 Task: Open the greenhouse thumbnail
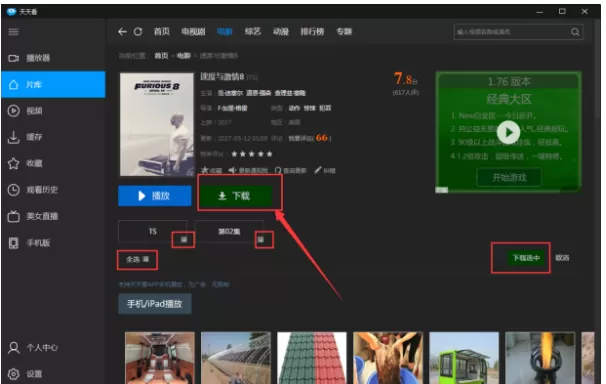[x=236, y=358]
